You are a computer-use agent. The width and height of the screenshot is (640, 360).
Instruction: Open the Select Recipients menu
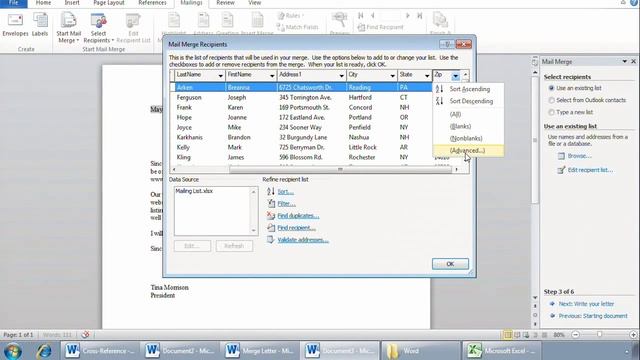98,28
